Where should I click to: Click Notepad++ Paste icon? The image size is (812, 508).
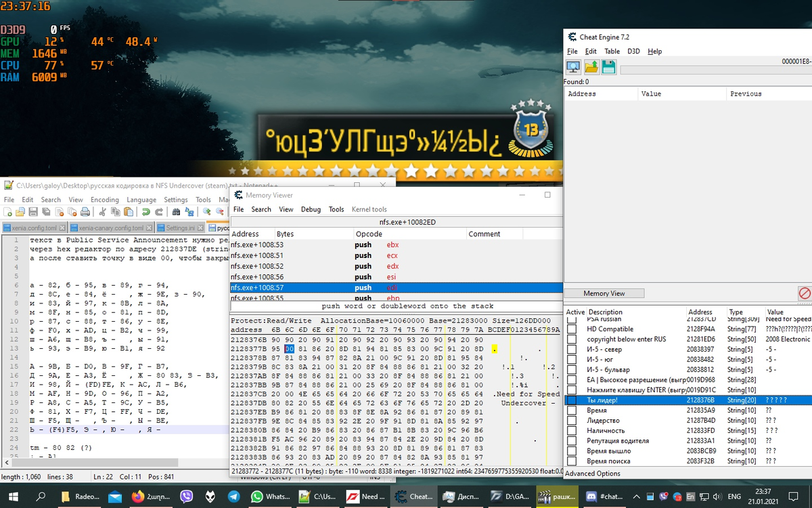pyautogui.click(x=129, y=212)
